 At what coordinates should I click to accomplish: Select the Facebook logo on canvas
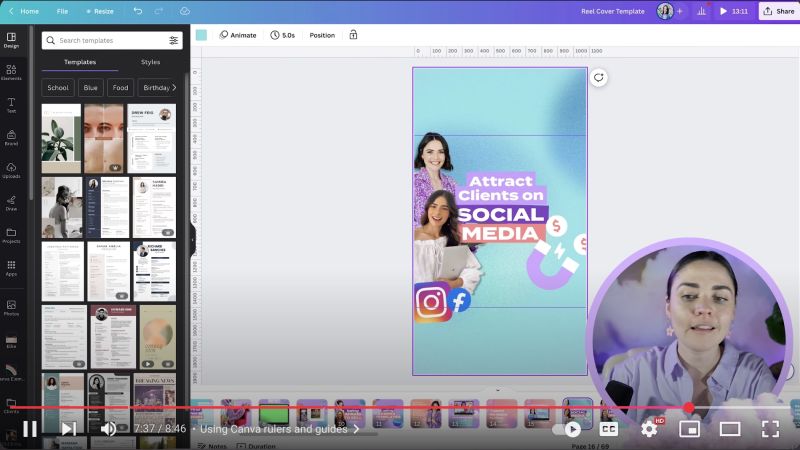[459, 301]
